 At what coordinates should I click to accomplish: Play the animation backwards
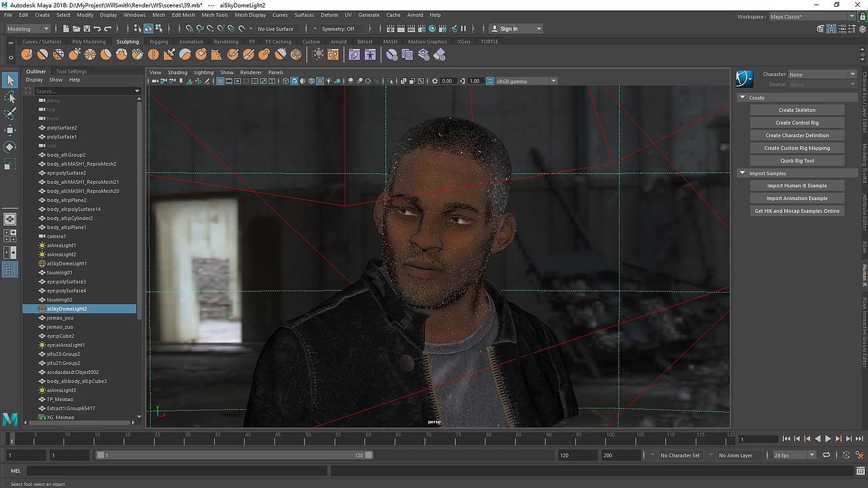(x=817, y=439)
